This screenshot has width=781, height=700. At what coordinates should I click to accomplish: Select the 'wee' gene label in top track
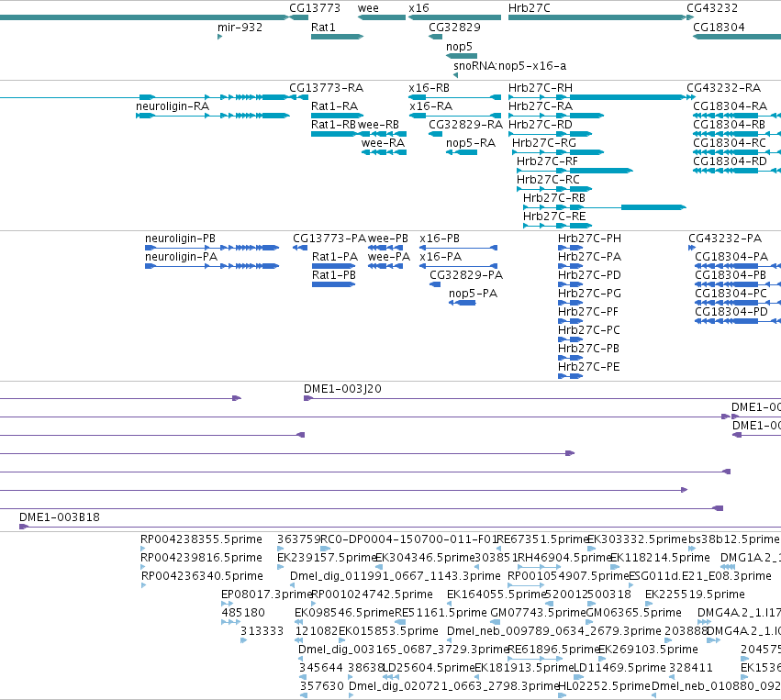point(368,8)
